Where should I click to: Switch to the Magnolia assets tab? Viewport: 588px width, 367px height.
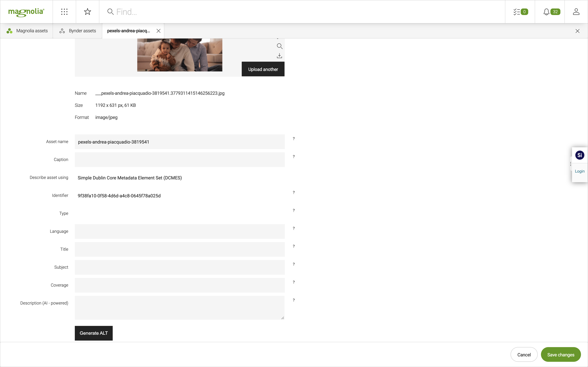point(27,31)
